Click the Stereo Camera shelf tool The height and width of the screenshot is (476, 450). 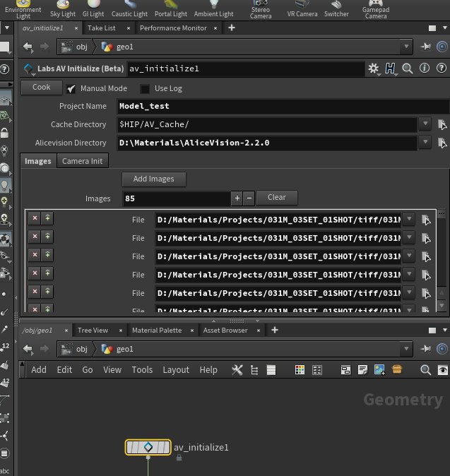coord(261,8)
